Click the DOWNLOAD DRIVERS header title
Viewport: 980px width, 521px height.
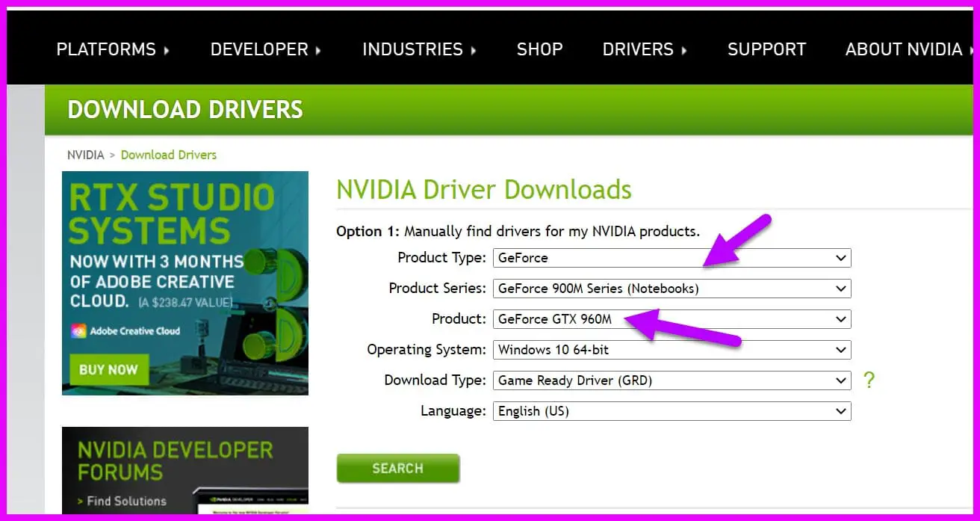click(185, 110)
